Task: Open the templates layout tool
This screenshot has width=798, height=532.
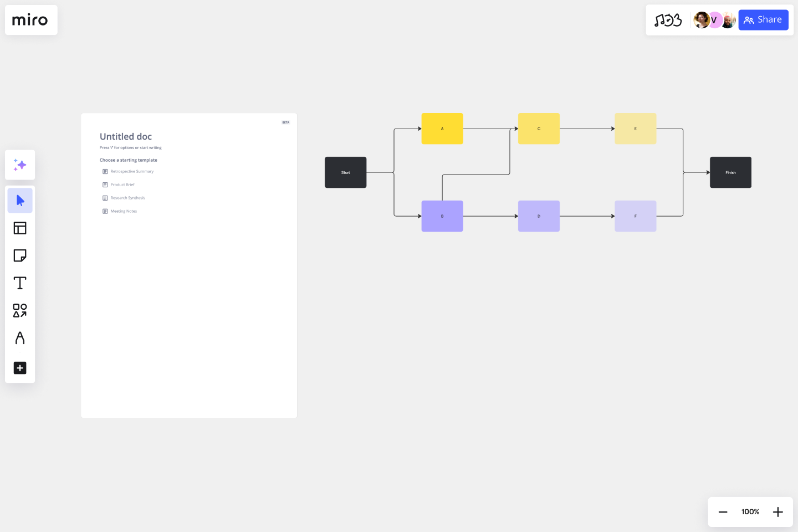Action: pyautogui.click(x=20, y=228)
